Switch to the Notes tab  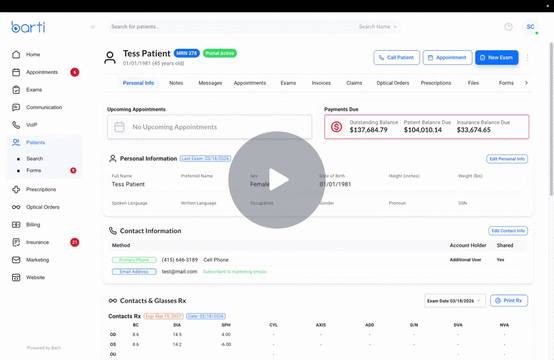pyautogui.click(x=176, y=83)
